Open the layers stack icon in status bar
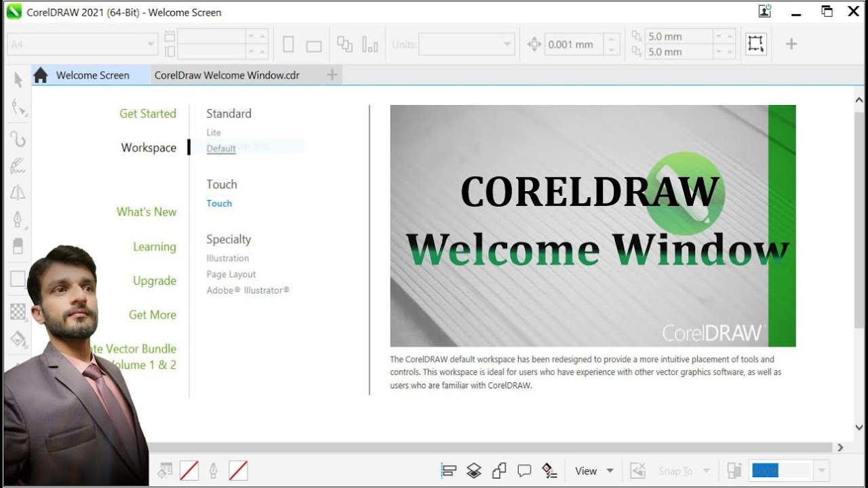868x488 pixels. [474, 470]
